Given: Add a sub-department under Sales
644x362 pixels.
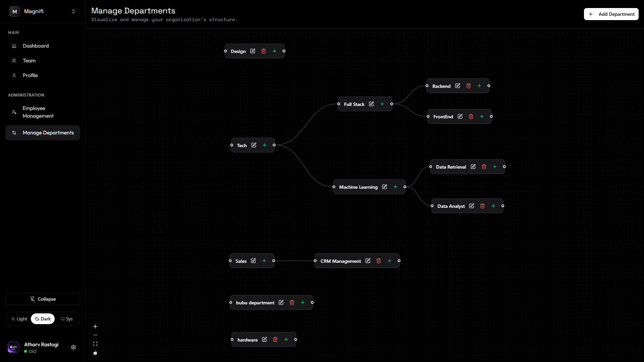Looking at the screenshot, I should pyautogui.click(x=264, y=260).
